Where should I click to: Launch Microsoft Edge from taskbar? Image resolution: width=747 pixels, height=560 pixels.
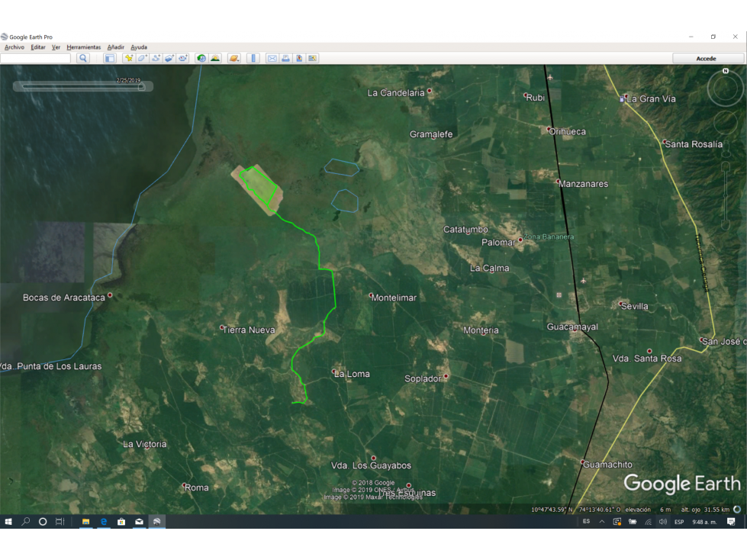point(103,521)
